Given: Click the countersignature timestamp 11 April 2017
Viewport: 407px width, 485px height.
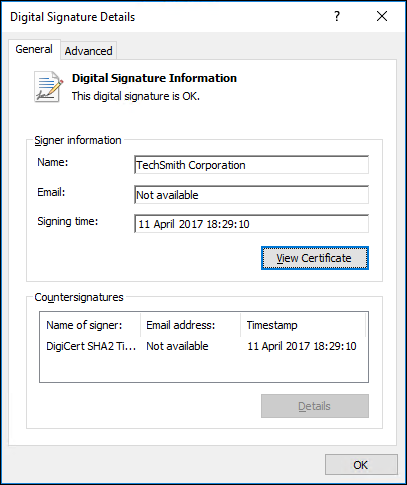Looking at the screenshot, I should pyautogui.click(x=301, y=346).
